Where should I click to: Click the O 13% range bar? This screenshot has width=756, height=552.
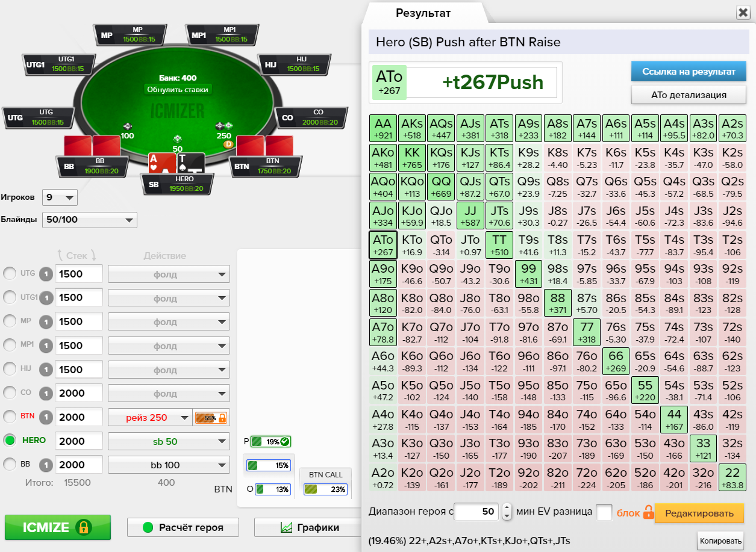point(272,489)
